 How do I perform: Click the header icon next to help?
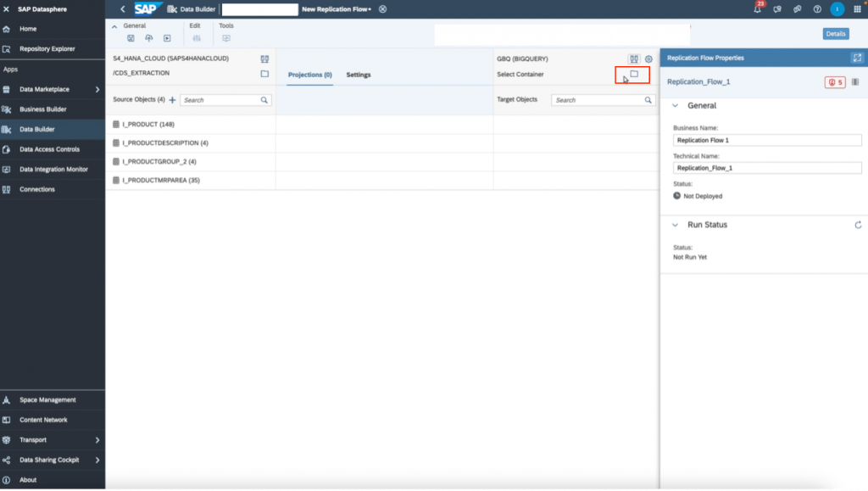[x=797, y=8]
